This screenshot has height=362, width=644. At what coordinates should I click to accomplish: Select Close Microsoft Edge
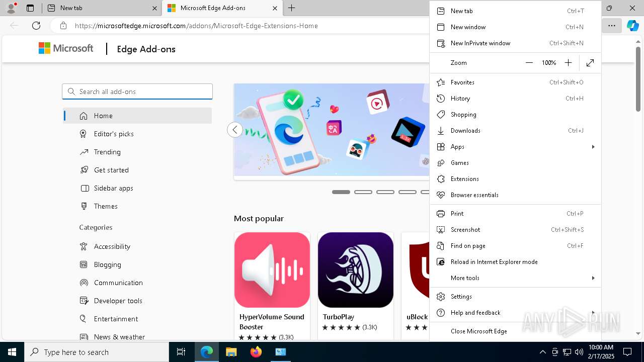pos(516,331)
